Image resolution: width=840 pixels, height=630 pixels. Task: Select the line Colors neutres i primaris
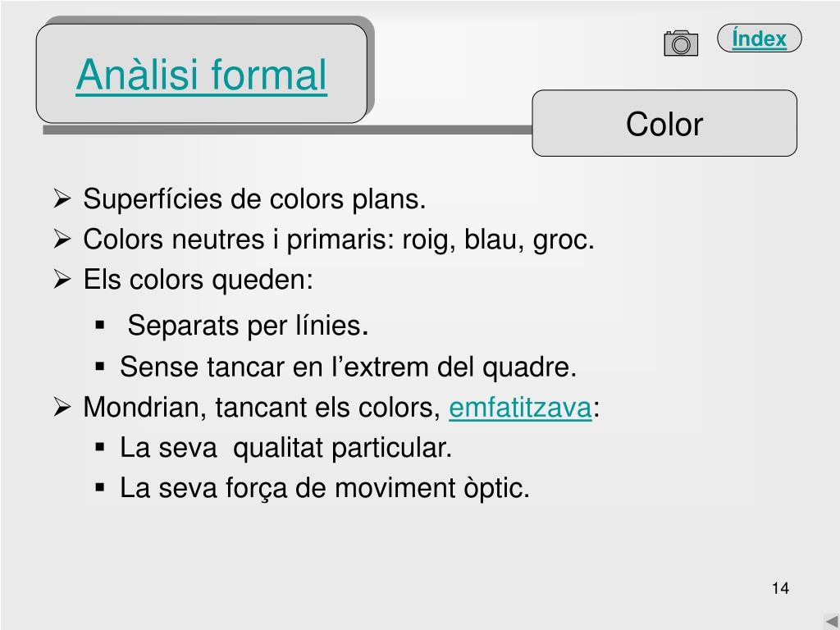tap(339, 240)
